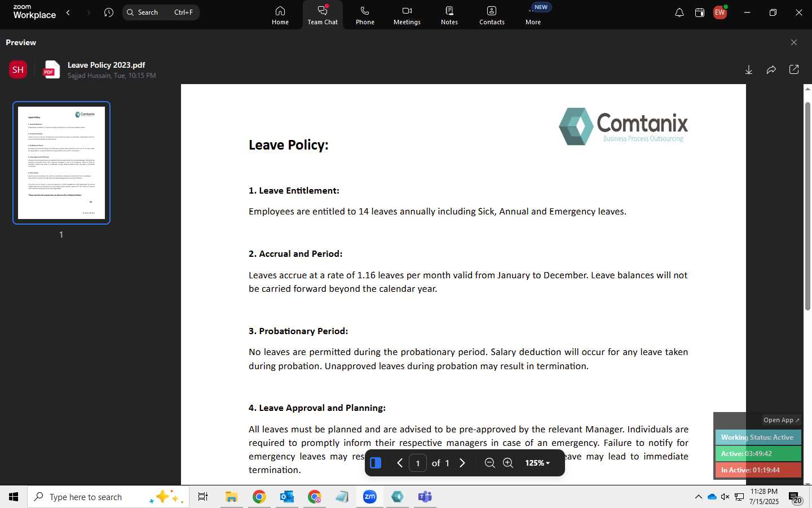Close the file Preview panel
This screenshot has width=812, height=508.
pos(794,42)
